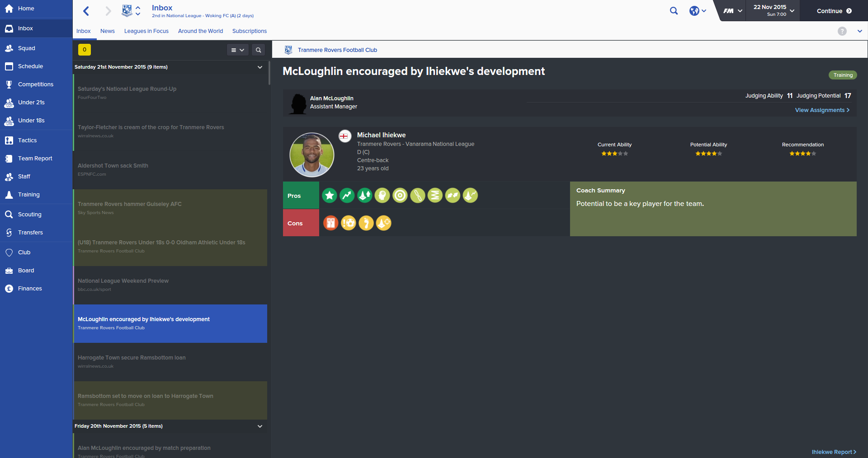Image resolution: width=868 pixels, height=458 pixels.
Task: Open the View Assignments link
Action: click(822, 110)
